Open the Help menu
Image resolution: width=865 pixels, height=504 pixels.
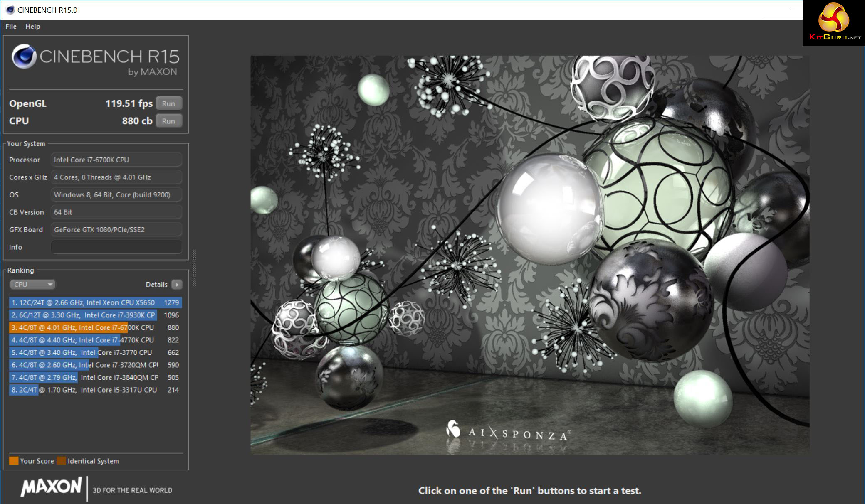32,27
